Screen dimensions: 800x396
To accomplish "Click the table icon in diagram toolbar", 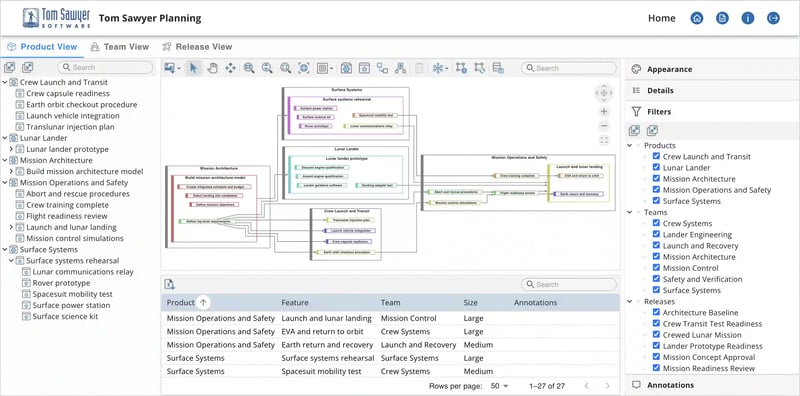I will pyautogui.click(x=498, y=68).
